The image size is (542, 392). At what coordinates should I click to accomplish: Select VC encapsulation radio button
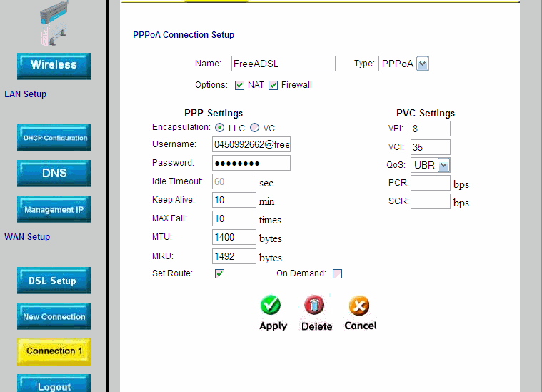coord(254,128)
